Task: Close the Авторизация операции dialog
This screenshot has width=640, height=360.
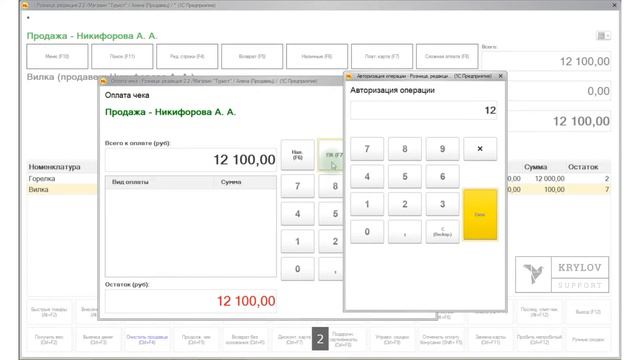Action: point(500,76)
